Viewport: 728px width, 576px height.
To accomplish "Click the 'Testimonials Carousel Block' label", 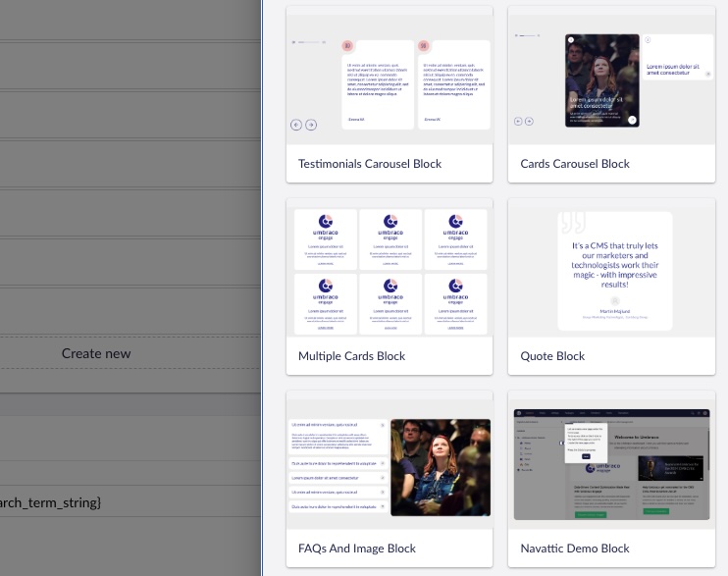I will (x=370, y=164).
